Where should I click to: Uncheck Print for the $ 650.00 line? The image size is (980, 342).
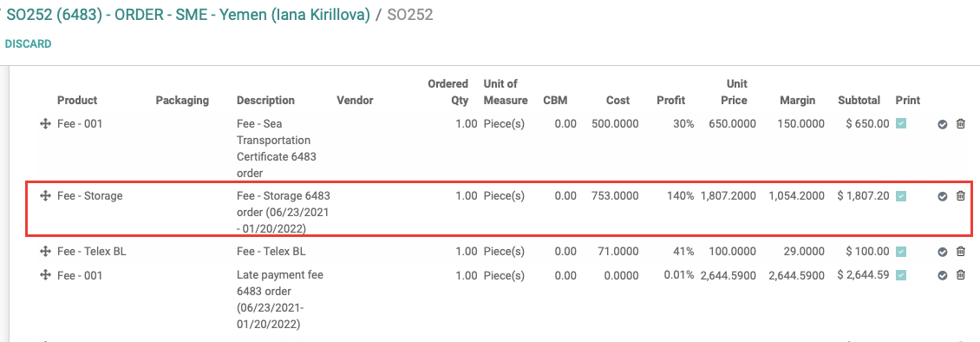pyautogui.click(x=900, y=124)
